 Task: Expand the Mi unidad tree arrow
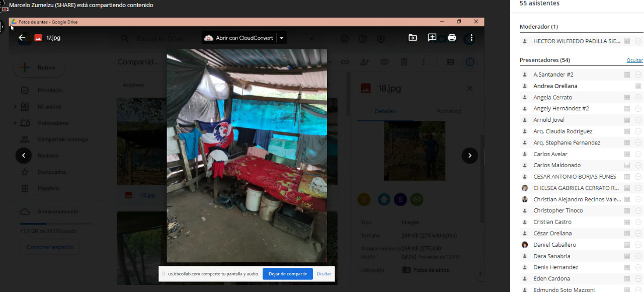(16, 107)
